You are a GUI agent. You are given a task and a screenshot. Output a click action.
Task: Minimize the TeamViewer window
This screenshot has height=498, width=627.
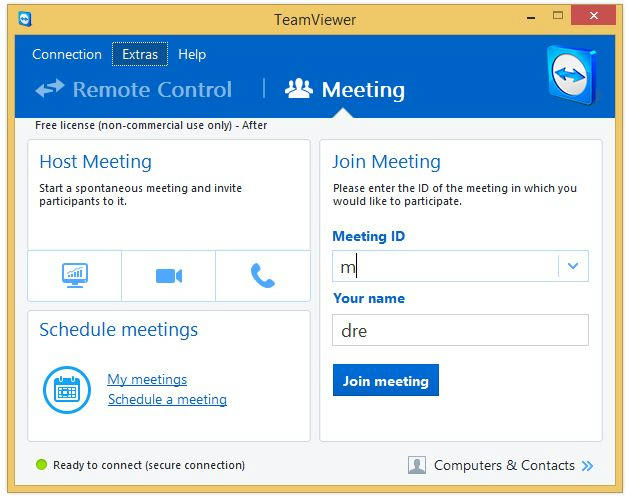click(531, 18)
